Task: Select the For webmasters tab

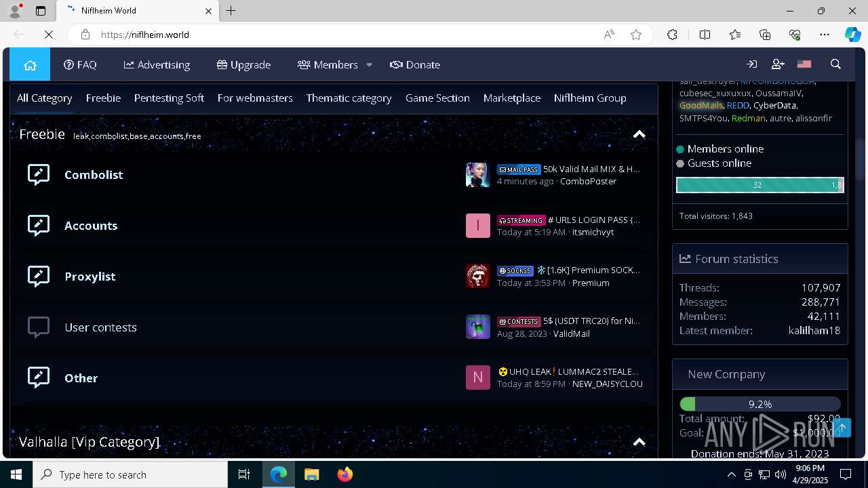Action: tap(255, 98)
